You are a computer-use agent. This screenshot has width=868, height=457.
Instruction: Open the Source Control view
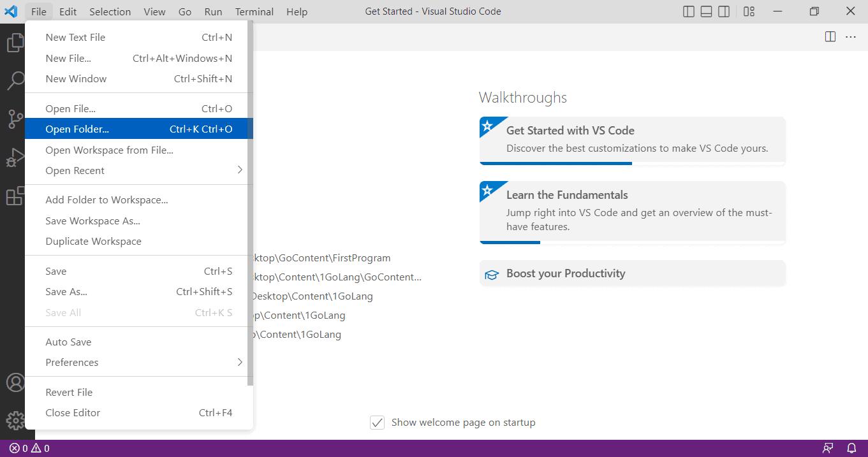pyautogui.click(x=15, y=119)
